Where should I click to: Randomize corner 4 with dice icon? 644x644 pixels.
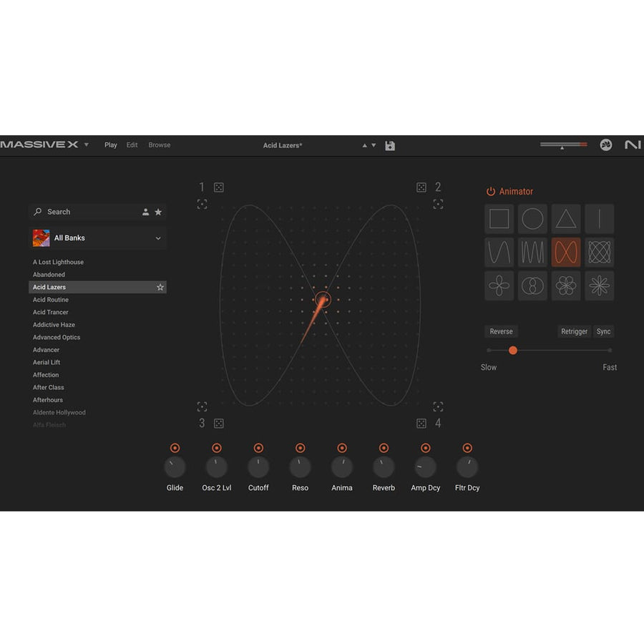point(421,424)
